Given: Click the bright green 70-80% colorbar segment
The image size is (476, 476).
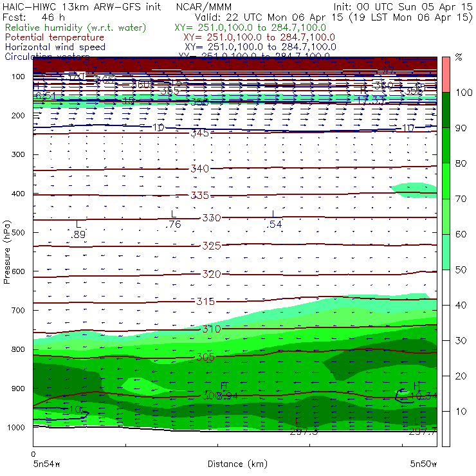Looking at the screenshot, I should tap(446, 181).
